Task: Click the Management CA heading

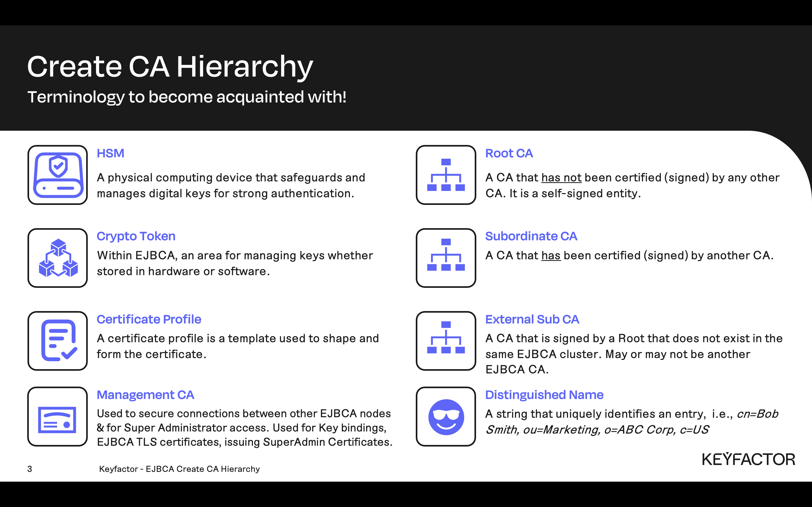Action: (145, 395)
